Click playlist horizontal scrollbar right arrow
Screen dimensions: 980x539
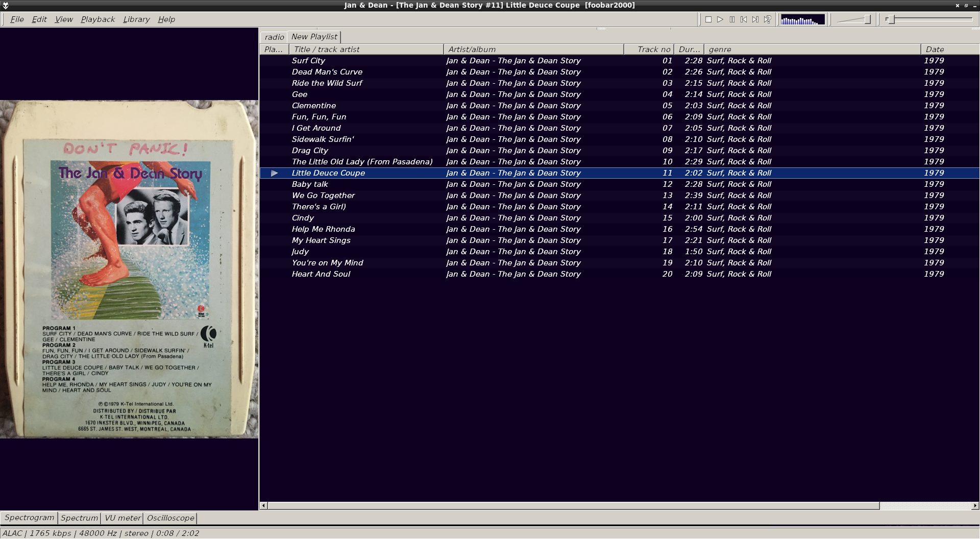(975, 506)
